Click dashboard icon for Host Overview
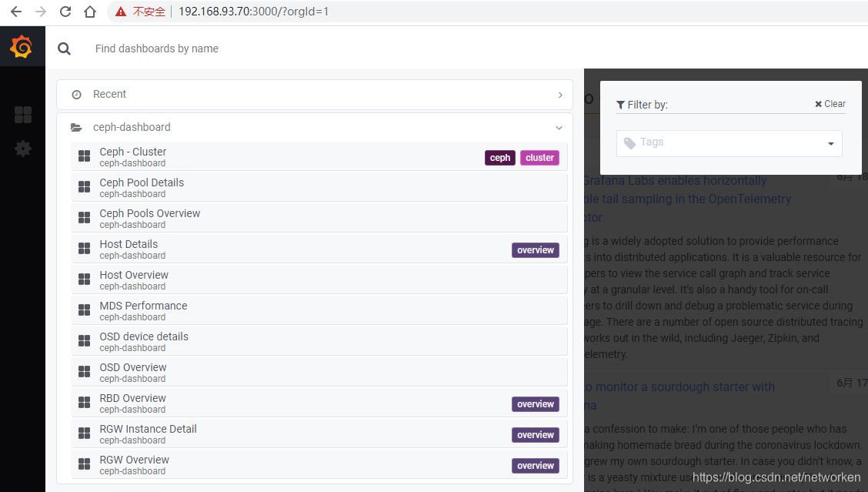 click(x=84, y=279)
